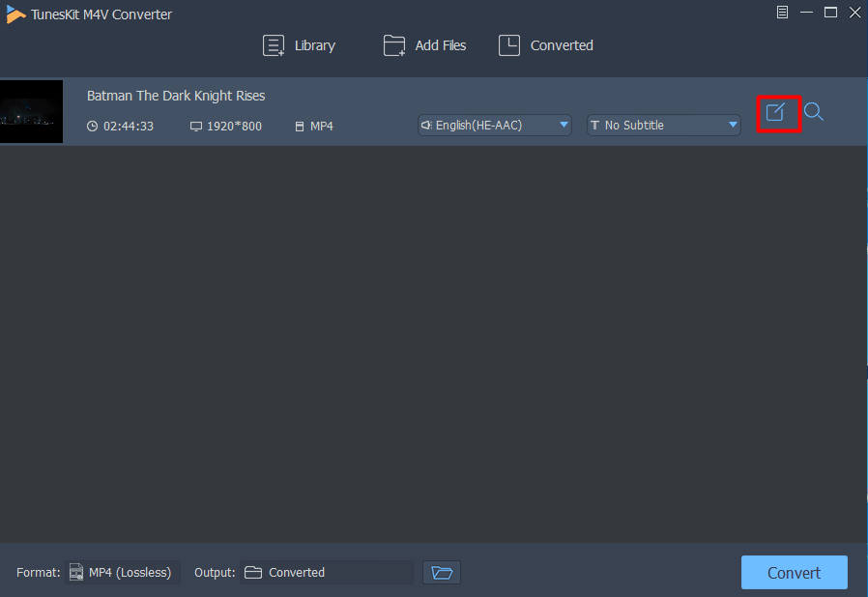Click the Converted output path field
Viewport: 868px width, 597px height.
click(x=327, y=572)
